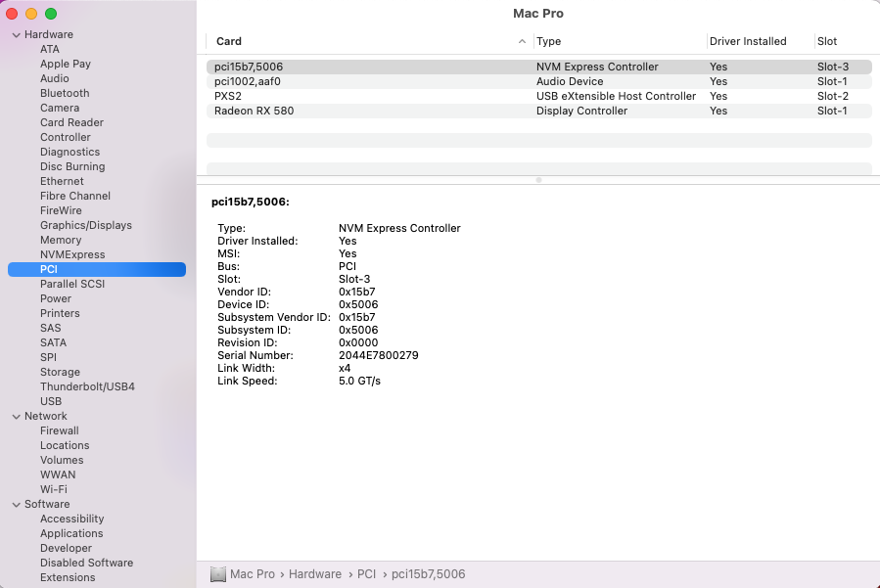The image size is (880, 588).
Task: Open the Apple Pay category
Action: point(66,64)
